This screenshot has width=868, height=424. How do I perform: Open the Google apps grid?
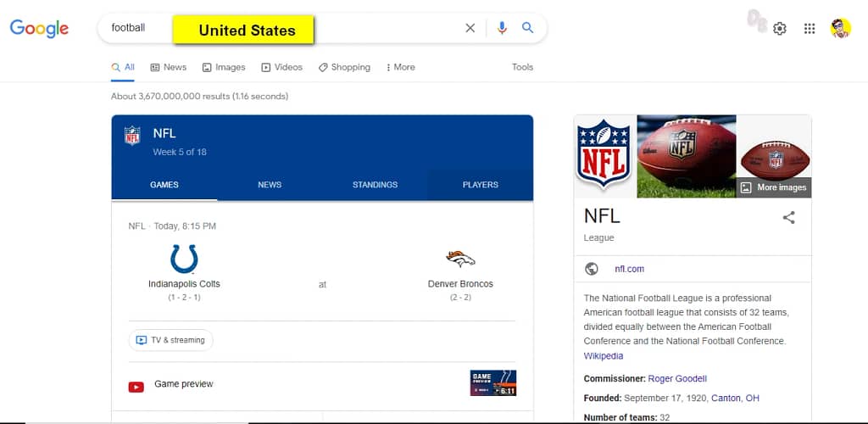tap(810, 29)
